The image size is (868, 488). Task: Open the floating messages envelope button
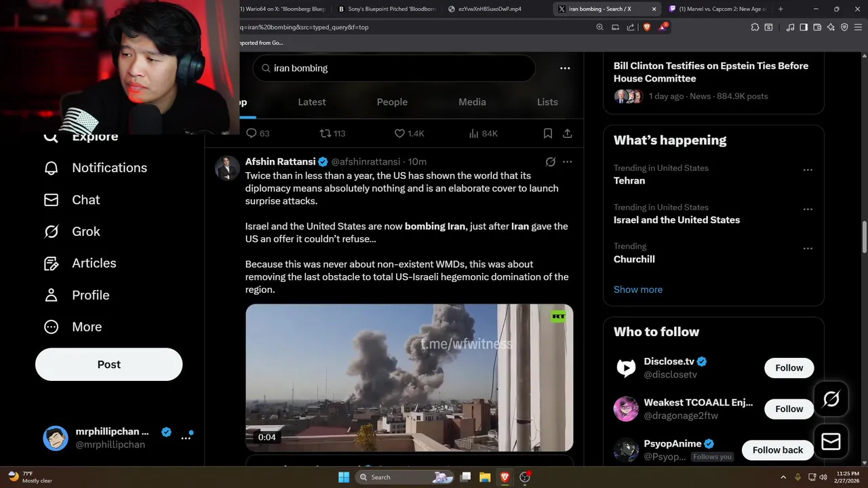pyautogui.click(x=831, y=442)
